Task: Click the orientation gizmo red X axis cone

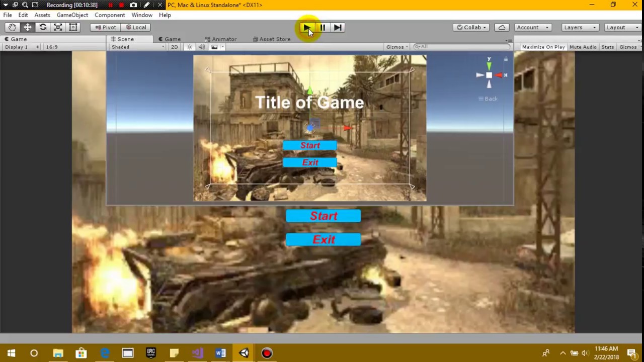Action: (x=500, y=75)
